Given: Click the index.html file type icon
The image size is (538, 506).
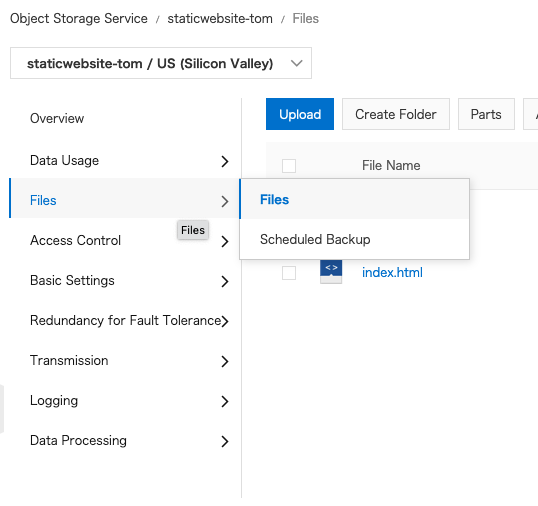Looking at the screenshot, I should pos(331,272).
